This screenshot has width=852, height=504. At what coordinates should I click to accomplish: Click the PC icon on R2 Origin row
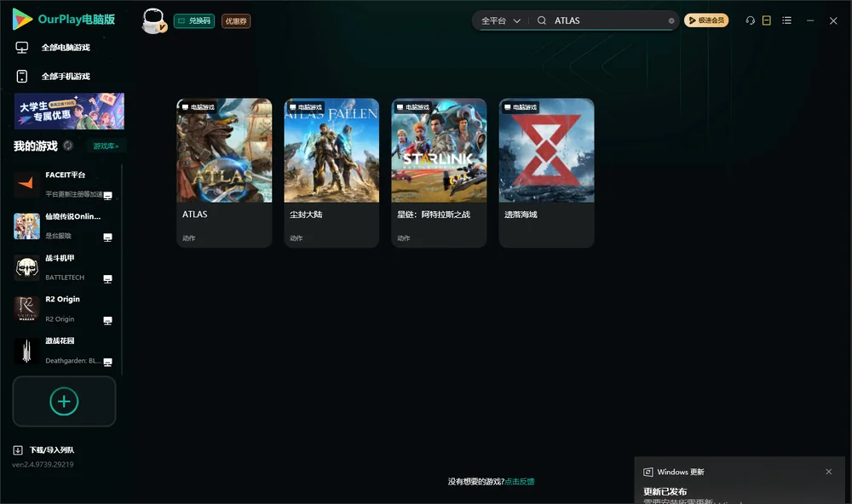tap(107, 320)
